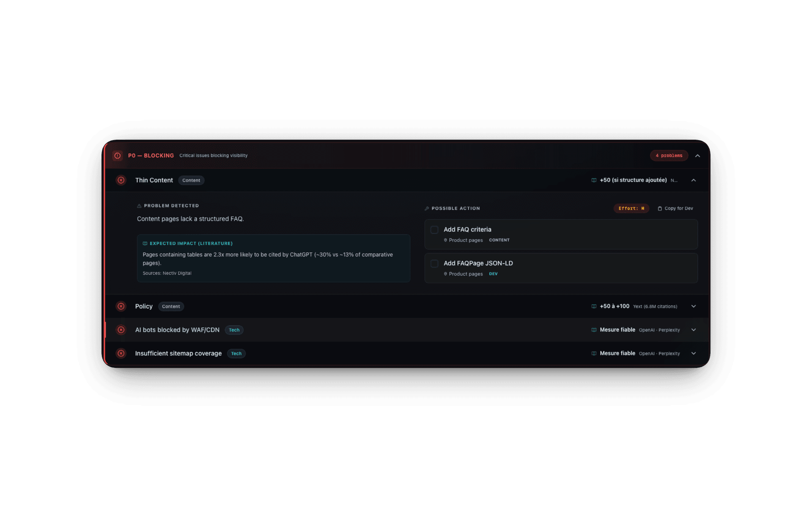Click the error icon next to Thin Content
The width and height of the screenshot is (812, 508).
click(x=121, y=180)
